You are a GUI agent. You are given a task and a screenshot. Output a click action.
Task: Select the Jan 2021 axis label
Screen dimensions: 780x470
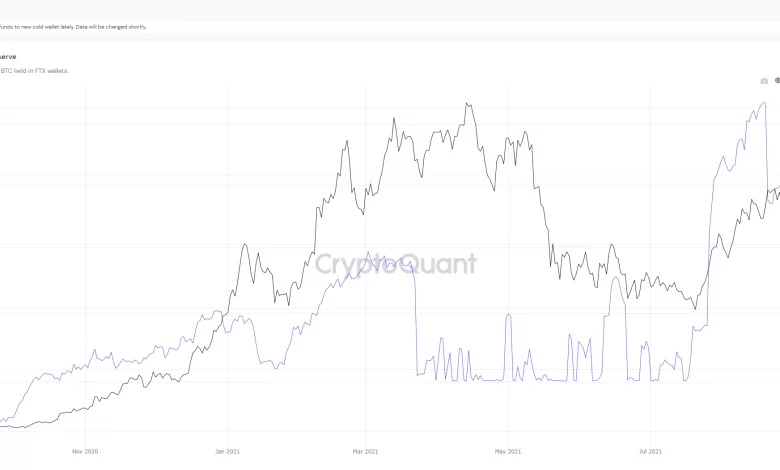click(228, 451)
